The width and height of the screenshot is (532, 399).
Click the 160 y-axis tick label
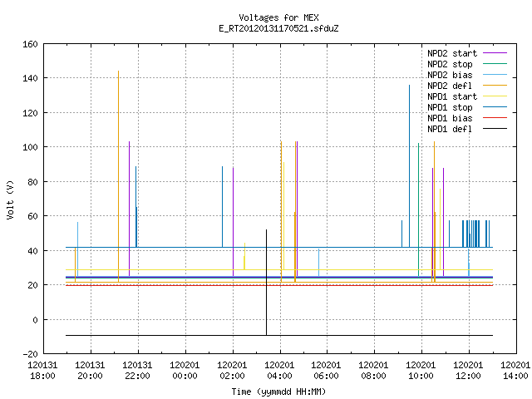pyautogui.click(x=30, y=44)
